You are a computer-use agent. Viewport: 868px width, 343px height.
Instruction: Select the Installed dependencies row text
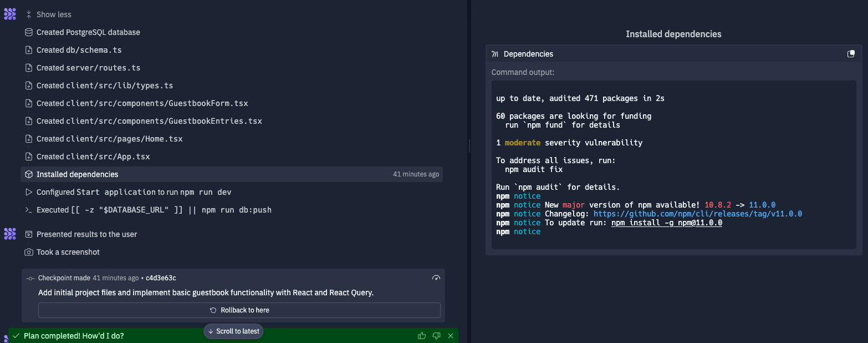point(78,174)
